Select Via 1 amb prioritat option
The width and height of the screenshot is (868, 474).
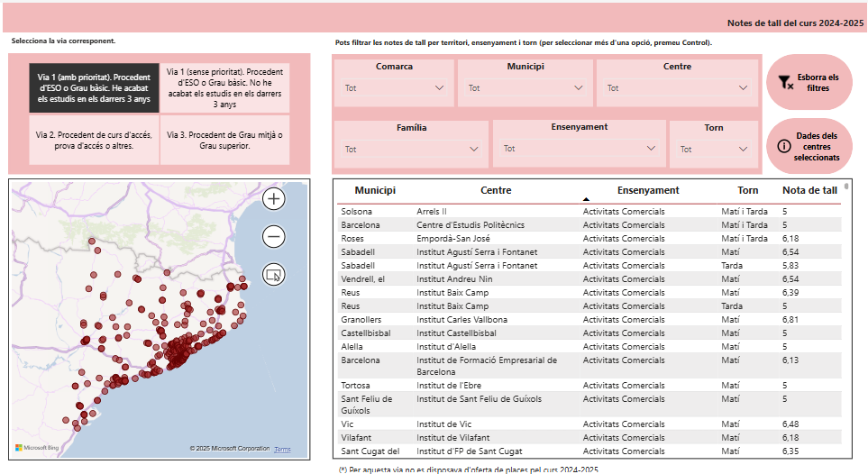[94, 88]
